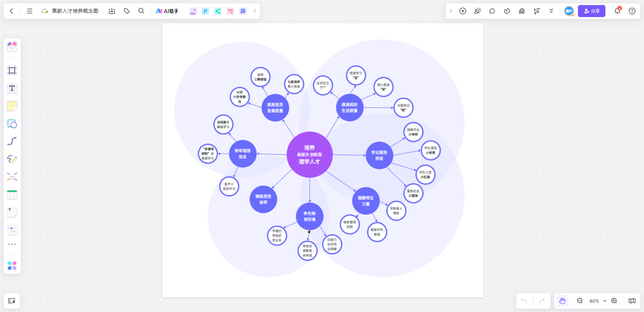Zoom out with the minus magnifier

click(x=580, y=301)
